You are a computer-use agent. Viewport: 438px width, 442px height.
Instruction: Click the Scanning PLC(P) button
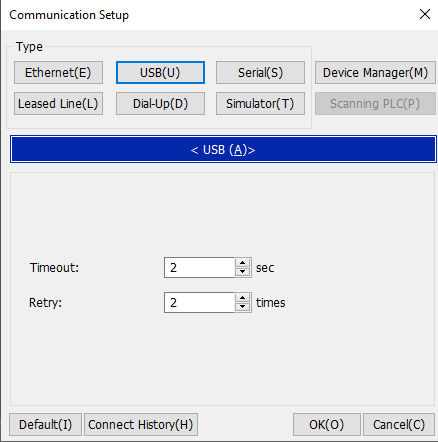(375, 104)
